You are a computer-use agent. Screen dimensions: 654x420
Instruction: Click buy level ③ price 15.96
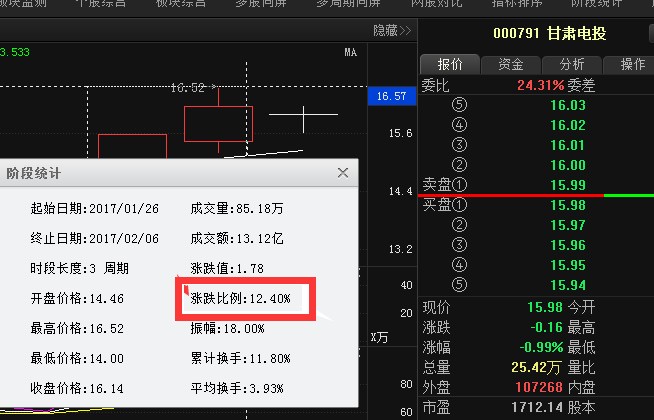[x=568, y=245]
